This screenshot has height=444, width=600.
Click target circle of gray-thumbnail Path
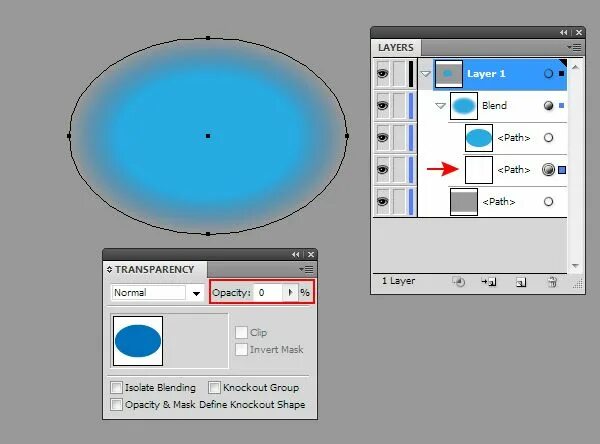(548, 201)
